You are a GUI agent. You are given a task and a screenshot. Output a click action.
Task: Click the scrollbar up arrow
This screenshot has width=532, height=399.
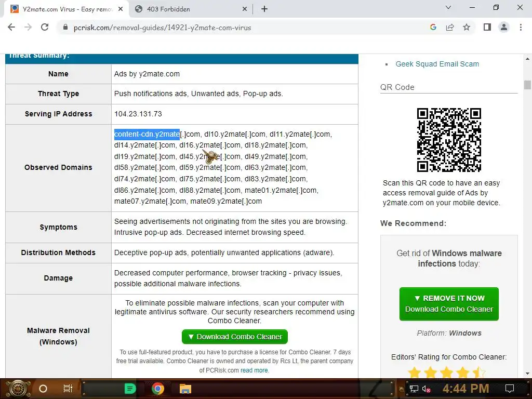pyautogui.click(x=527, y=59)
